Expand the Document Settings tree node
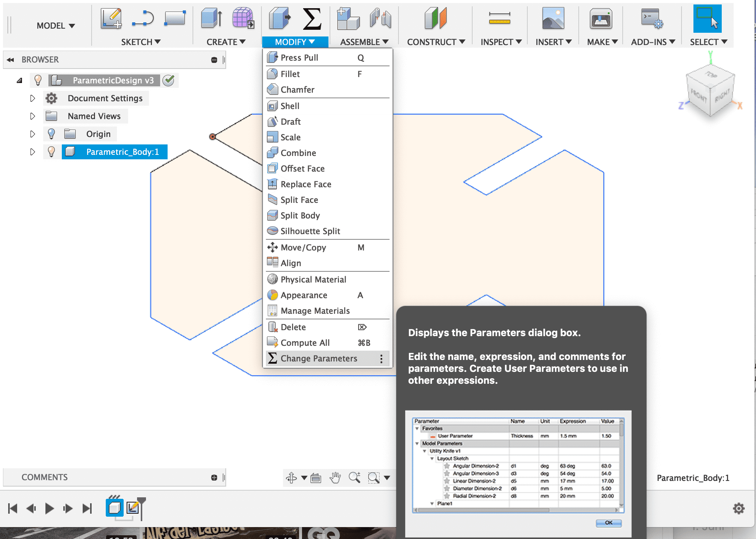Image resolution: width=756 pixels, height=539 pixels. [x=32, y=98]
